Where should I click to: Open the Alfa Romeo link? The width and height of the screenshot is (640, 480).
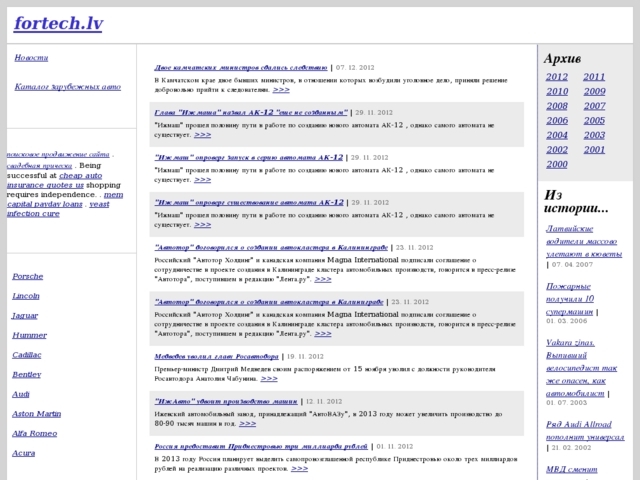tap(34, 432)
